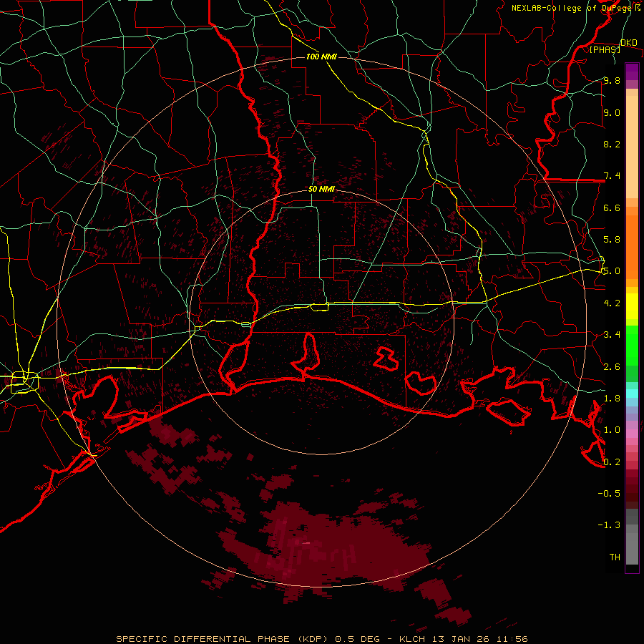Click the 9.8 value on color scale
Viewport: 644px width, 644px height.
(612, 80)
